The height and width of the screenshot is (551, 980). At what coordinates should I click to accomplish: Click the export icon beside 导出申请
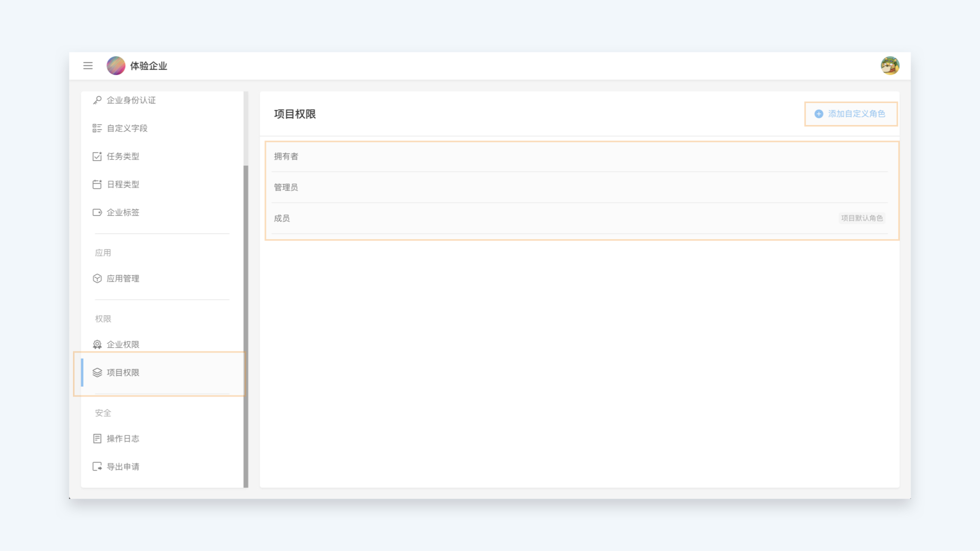(97, 467)
